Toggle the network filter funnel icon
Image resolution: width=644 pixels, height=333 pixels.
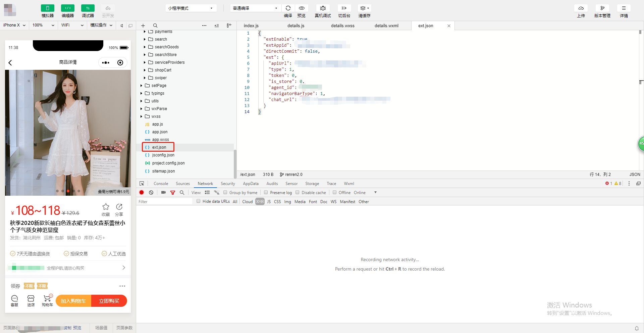point(173,193)
